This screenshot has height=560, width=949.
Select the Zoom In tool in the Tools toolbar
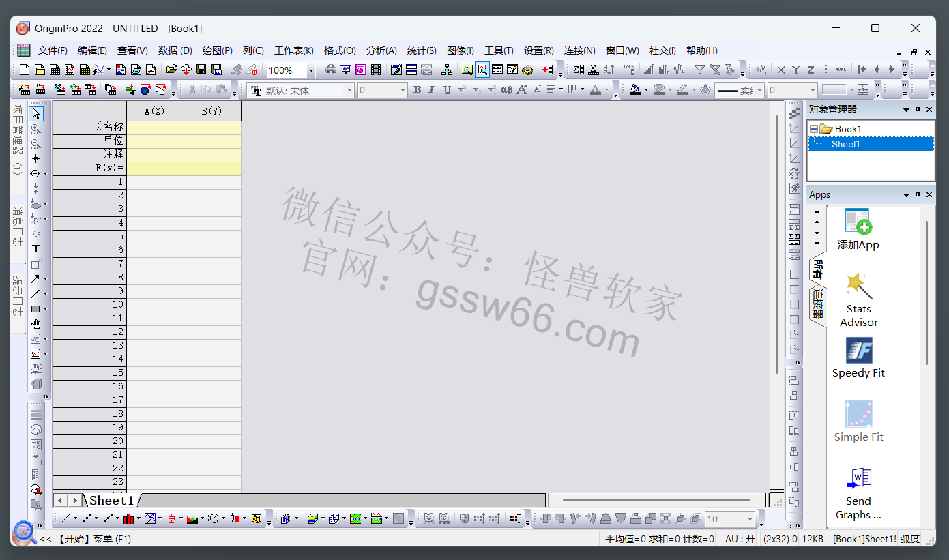[x=36, y=129]
